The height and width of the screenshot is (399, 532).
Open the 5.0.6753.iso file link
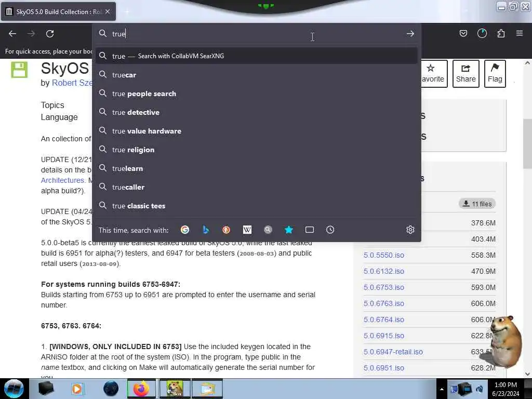pyautogui.click(x=384, y=287)
